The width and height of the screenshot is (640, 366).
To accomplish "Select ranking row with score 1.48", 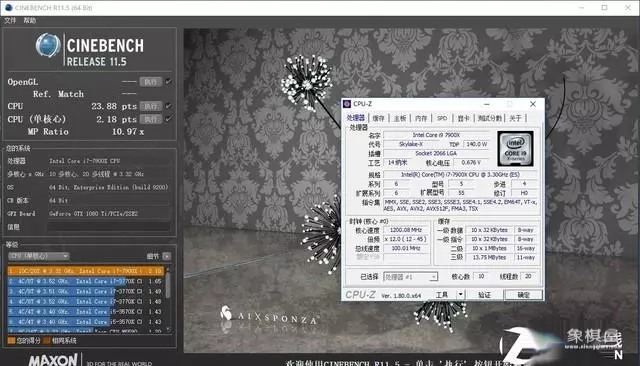I will click(x=86, y=302).
